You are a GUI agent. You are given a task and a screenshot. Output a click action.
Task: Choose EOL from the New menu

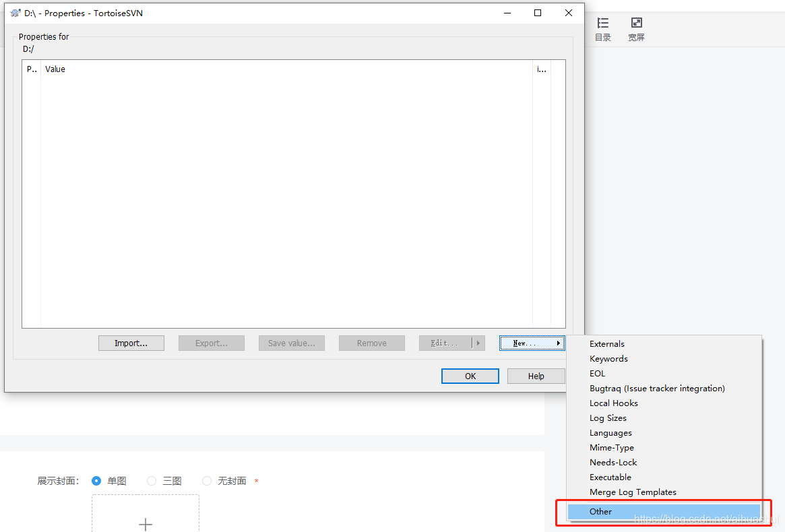tap(664, 373)
